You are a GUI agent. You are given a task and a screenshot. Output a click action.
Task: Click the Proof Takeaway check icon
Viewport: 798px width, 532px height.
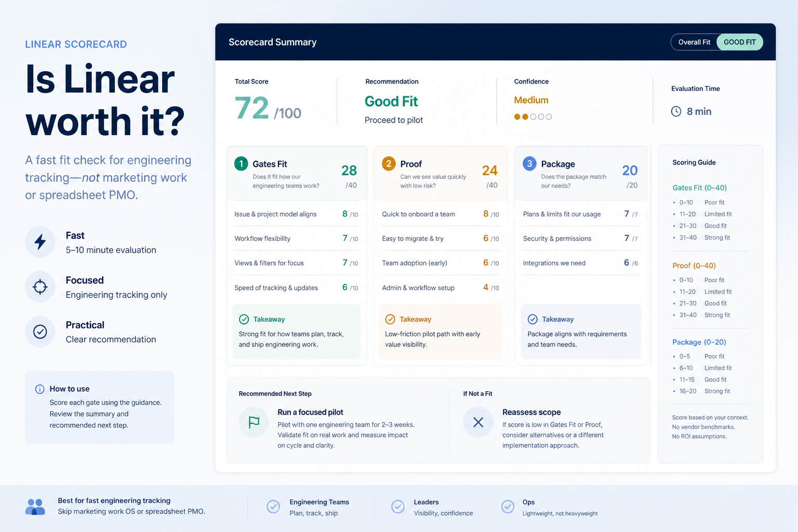point(390,319)
